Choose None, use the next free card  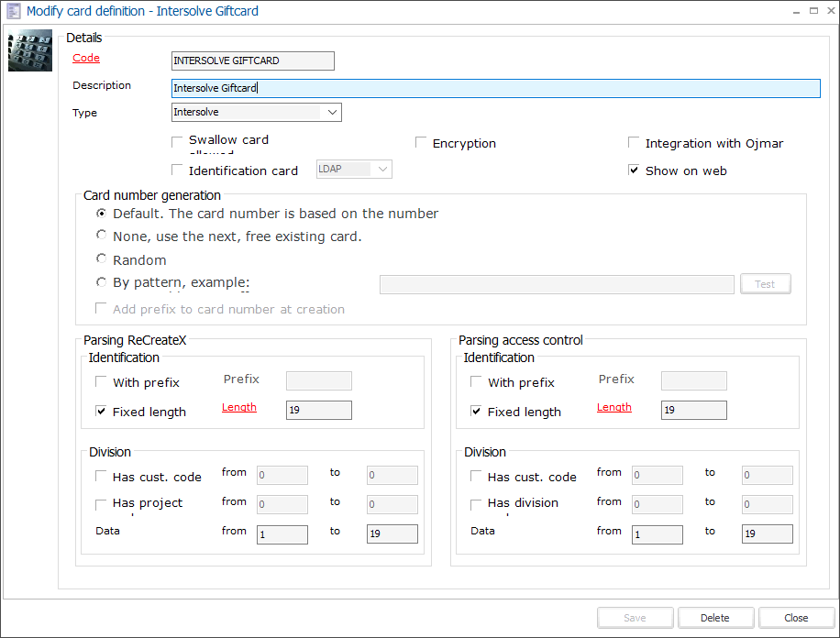[102, 236]
